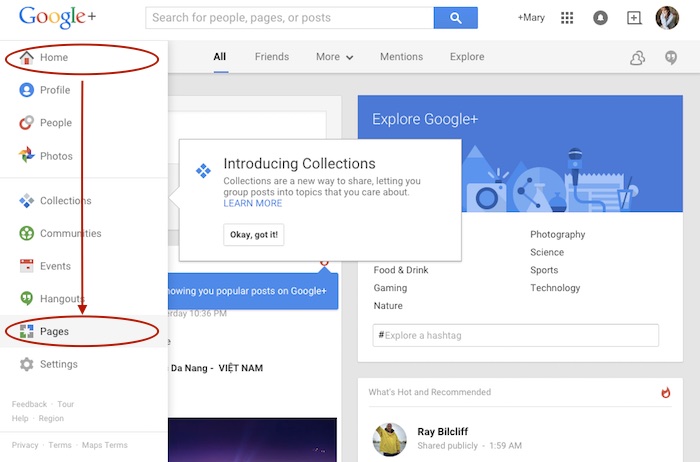Click the Hangouts icon in tab bar
The height and width of the screenshot is (462, 700).
(x=671, y=58)
